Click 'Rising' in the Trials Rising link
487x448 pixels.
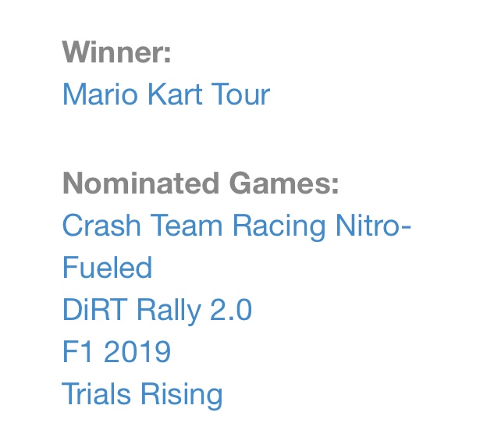[183, 395]
